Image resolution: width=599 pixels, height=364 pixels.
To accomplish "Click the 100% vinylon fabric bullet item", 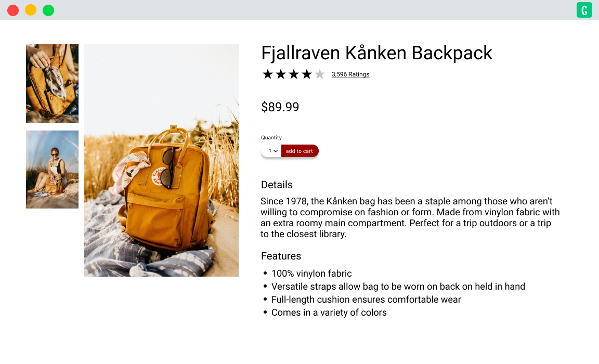I will (311, 274).
